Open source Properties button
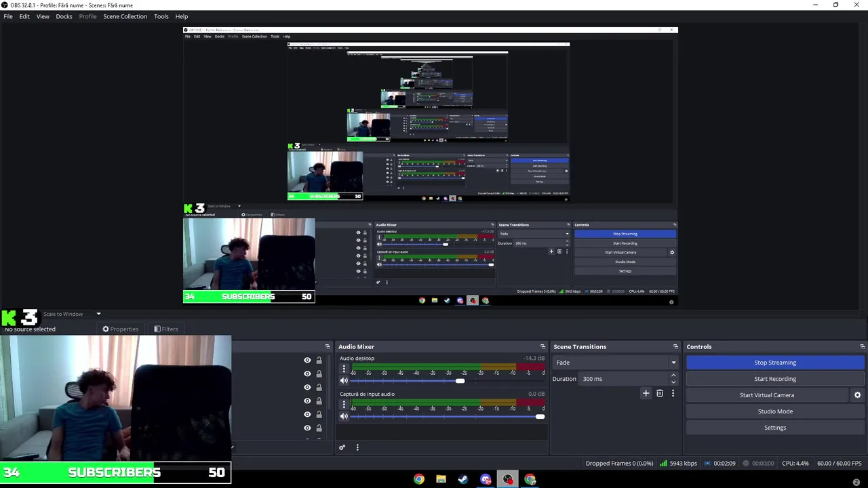Viewport: 868px width, 488px height. 120,329
